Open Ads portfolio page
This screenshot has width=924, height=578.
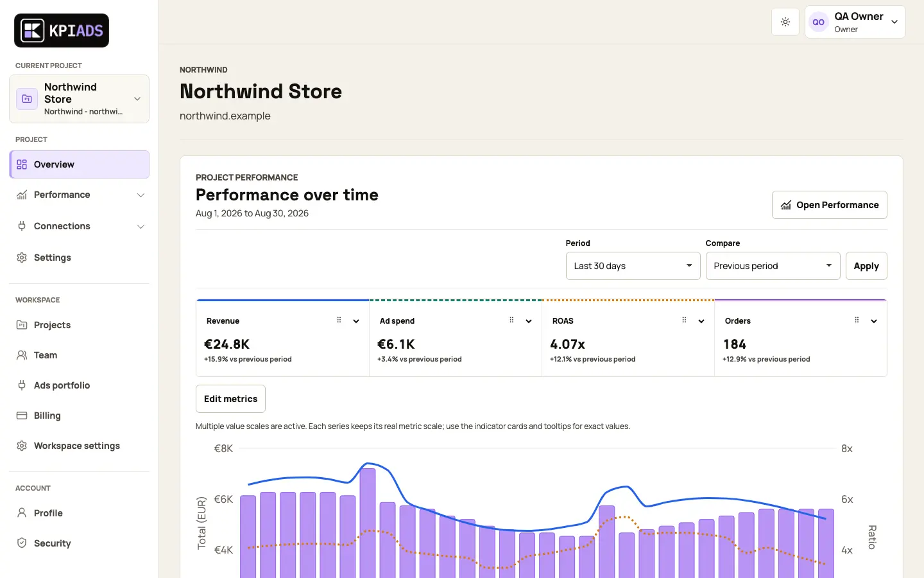[80, 385]
